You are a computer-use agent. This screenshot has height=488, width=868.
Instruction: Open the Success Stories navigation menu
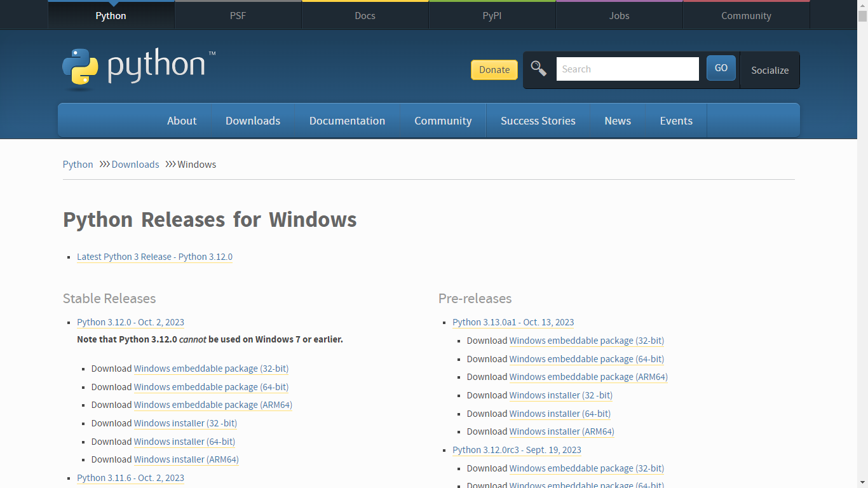click(x=538, y=121)
